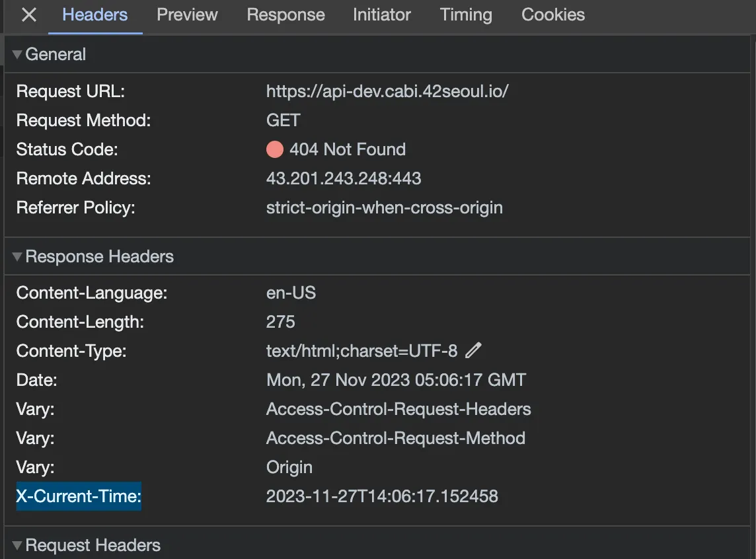Click the Request URL value
Screen dimensions: 756x559
click(387, 92)
